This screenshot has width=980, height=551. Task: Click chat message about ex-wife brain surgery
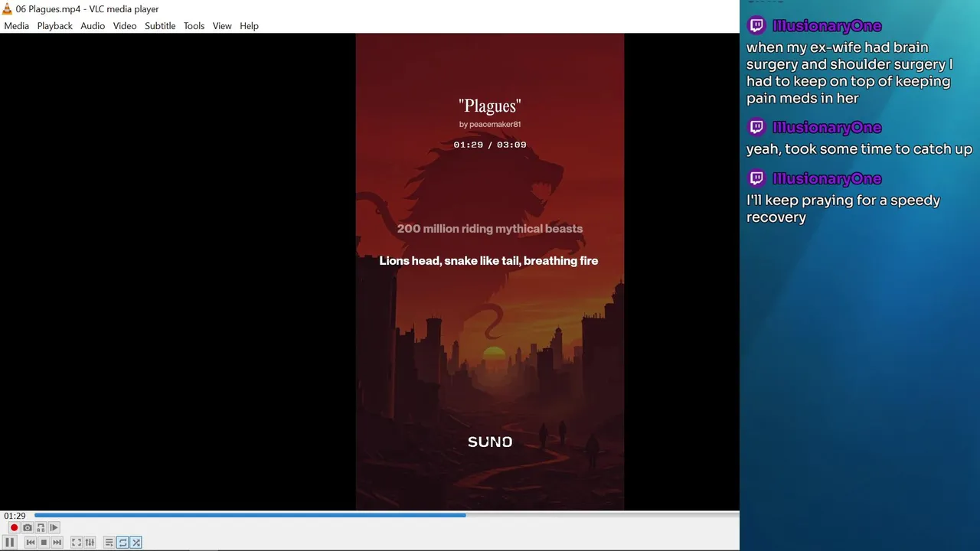click(850, 73)
